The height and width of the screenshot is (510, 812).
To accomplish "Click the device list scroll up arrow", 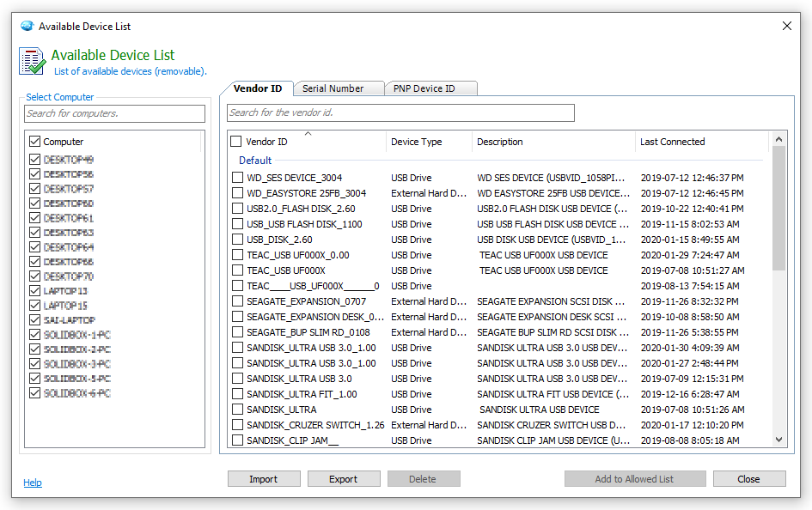I will point(778,138).
